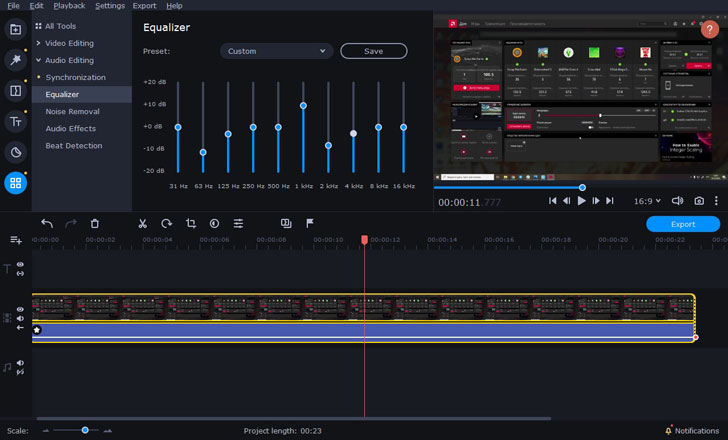Hide the video track using the eye icon

(20, 310)
